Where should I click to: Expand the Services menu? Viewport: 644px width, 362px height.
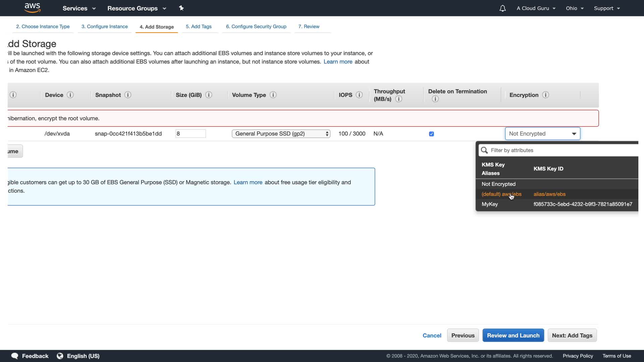(x=79, y=8)
